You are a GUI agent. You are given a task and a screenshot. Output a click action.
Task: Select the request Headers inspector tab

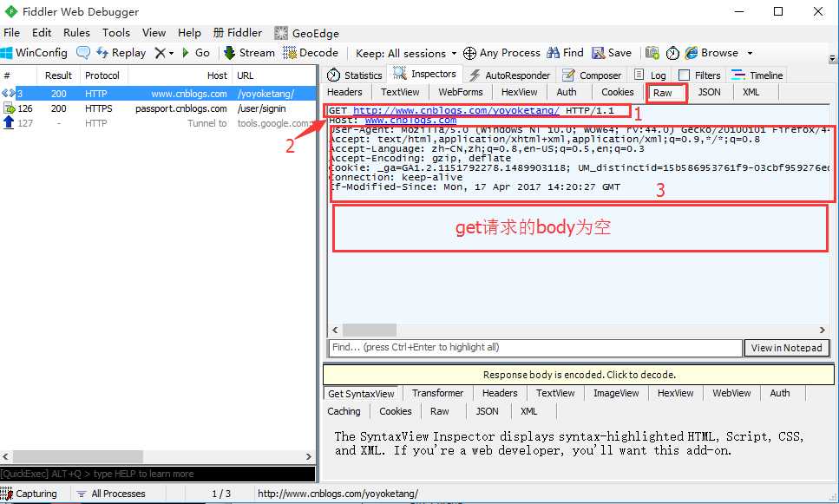[x=344, y=92]
